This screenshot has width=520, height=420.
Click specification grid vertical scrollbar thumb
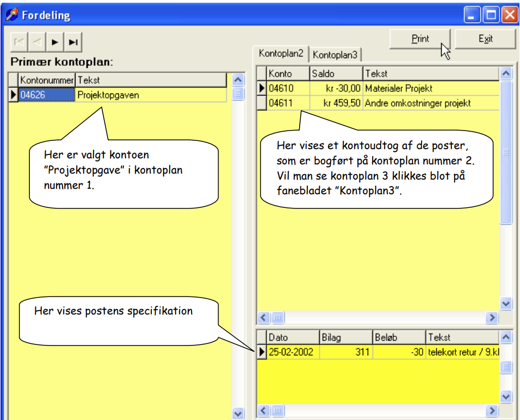[x=506, y=367]
